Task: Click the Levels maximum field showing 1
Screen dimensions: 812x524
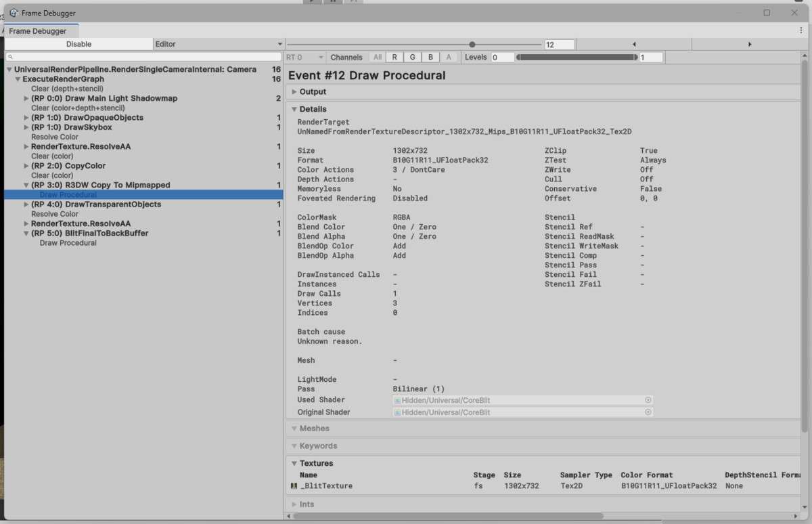Action: pyautogui.click(x=651, y=58)
